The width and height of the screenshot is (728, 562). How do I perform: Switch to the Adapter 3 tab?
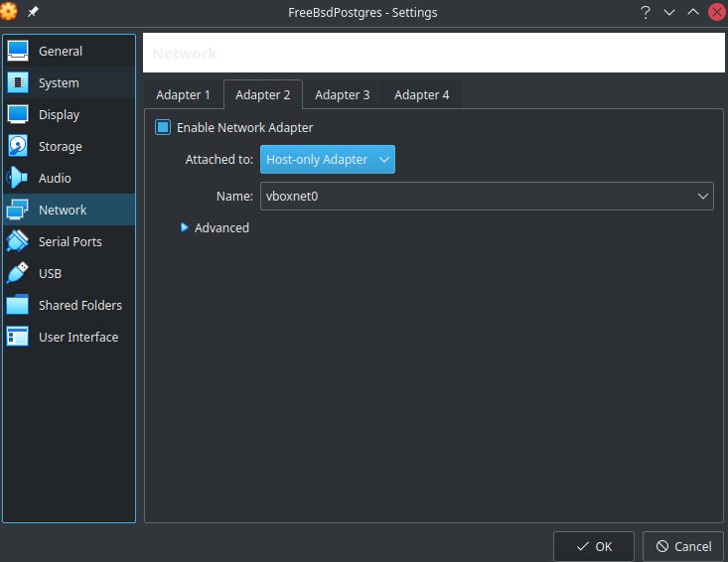343,94
